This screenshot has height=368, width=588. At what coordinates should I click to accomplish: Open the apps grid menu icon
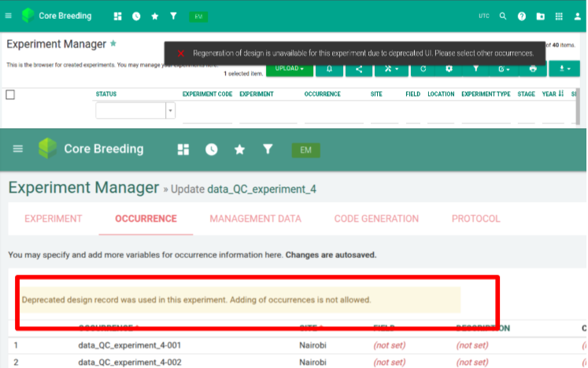coord(559,16)
